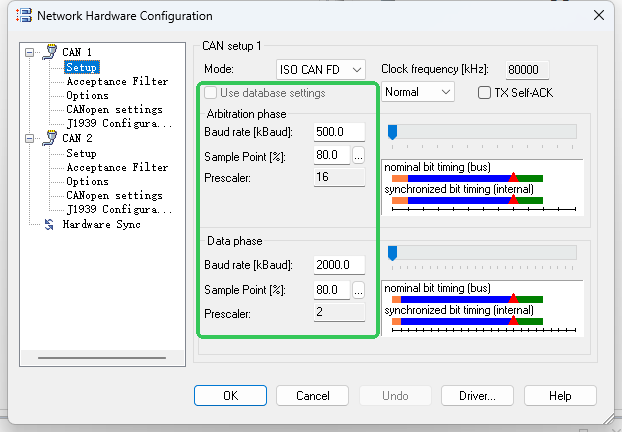The width and height of the screenshot is (622, 432).
Task: Click the arbitration Sample Point field
Action: tap(332, 155)
